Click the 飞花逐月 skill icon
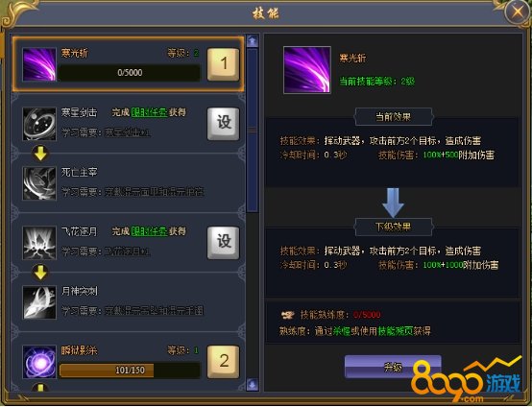The width and height of the screenshot is (532, 407). pyautogui.click(x=39, y=243)
